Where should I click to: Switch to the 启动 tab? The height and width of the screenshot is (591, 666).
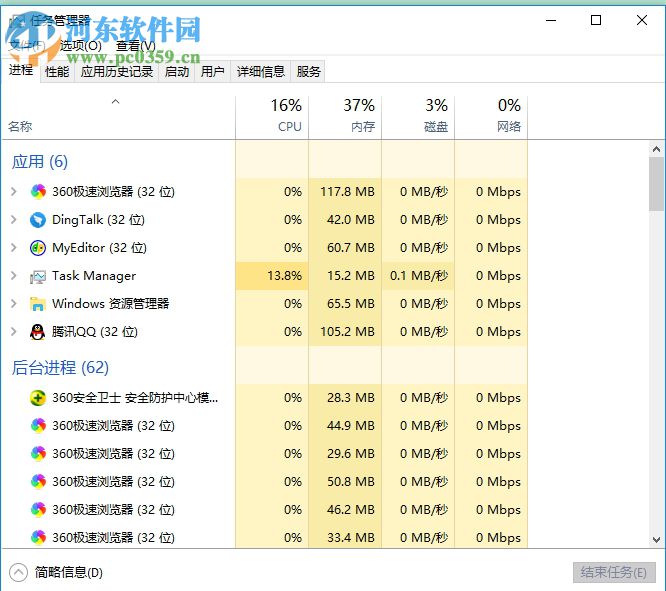pyautogui.click(x=177, y=71)
